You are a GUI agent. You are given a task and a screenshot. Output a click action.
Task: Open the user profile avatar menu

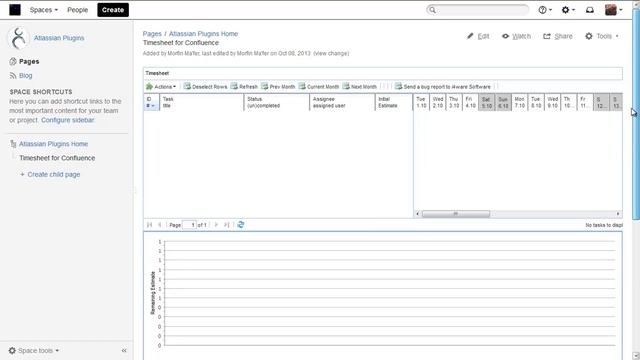[613, 10]
